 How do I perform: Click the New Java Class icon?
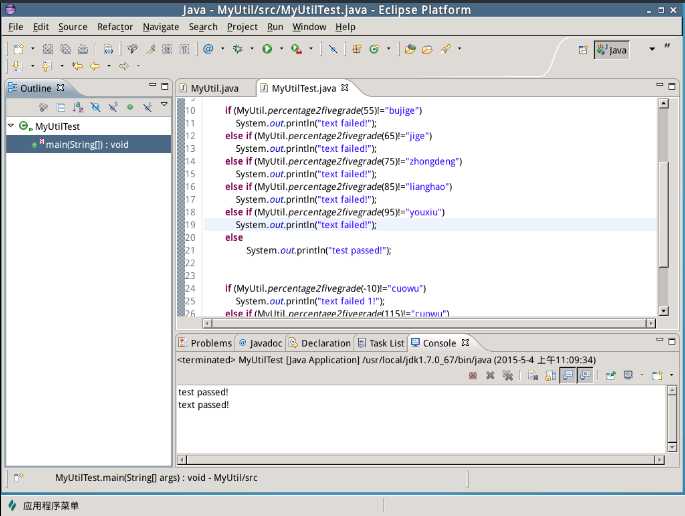coord(374,49)
